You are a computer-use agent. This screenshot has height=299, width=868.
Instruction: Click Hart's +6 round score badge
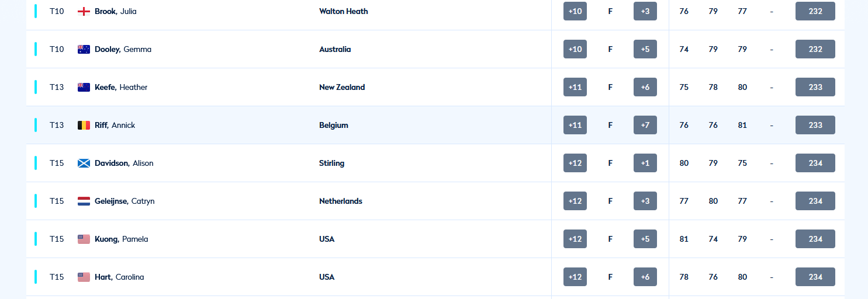click(x=645, y=277)
